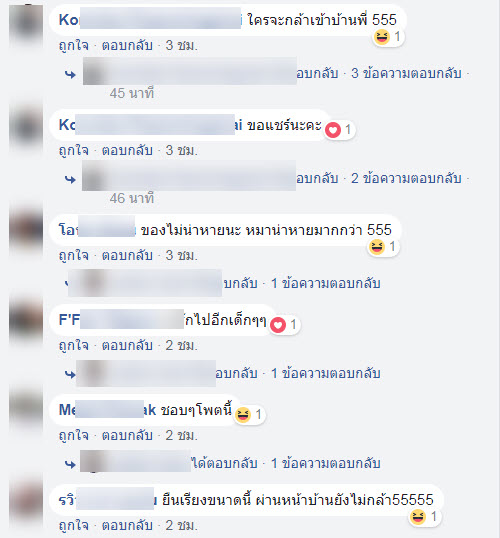The width and height of the screenshot is (500, 538).
Task: Expand the 3 ข้อความตอบกลับ replies thread
Action: click(x=406, y=73)
